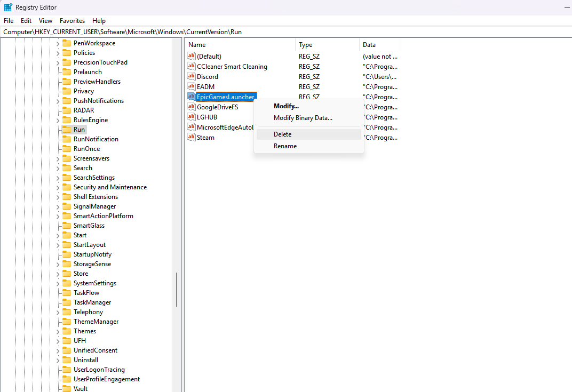Click the StorageSense folder icon
This screenshot has height=392, width=572.
click(x=67, y=264)
